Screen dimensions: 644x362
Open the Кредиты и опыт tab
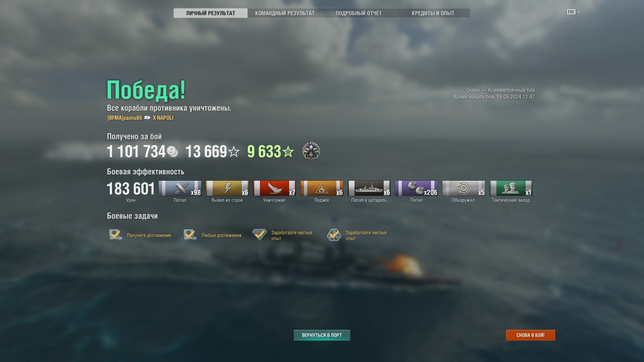433,13
